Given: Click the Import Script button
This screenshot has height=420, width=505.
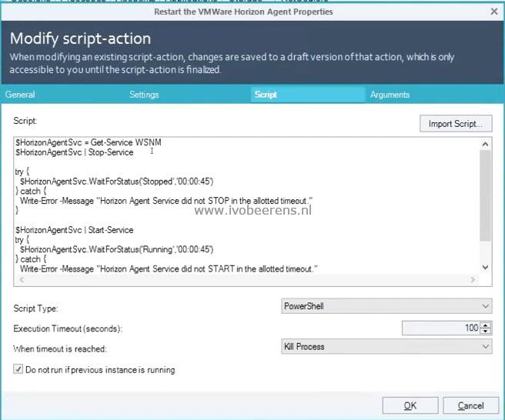Looking at the screenshot, I should (456, 124).
